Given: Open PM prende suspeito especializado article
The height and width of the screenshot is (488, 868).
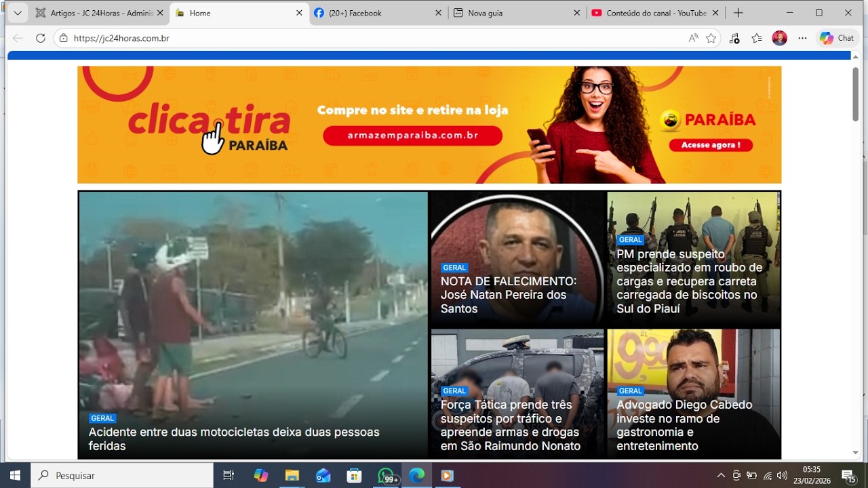Looking at the screenshot, I should (690, 281).
